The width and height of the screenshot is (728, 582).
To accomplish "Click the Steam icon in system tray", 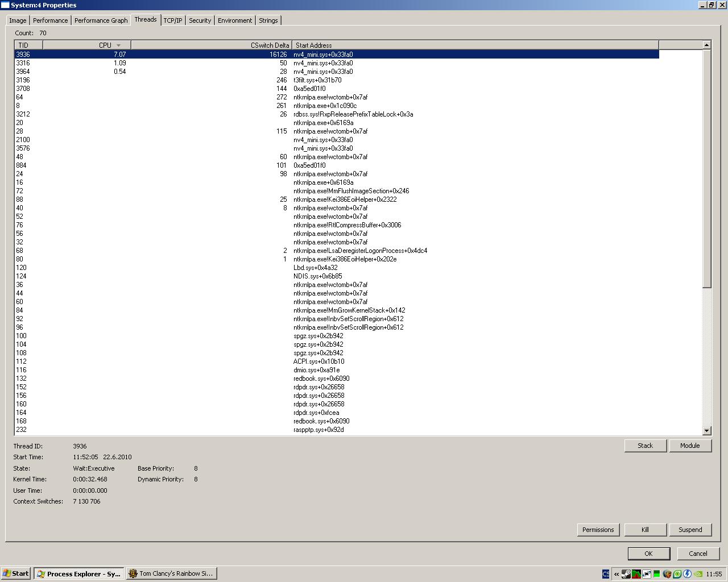I will pos(626,574).
